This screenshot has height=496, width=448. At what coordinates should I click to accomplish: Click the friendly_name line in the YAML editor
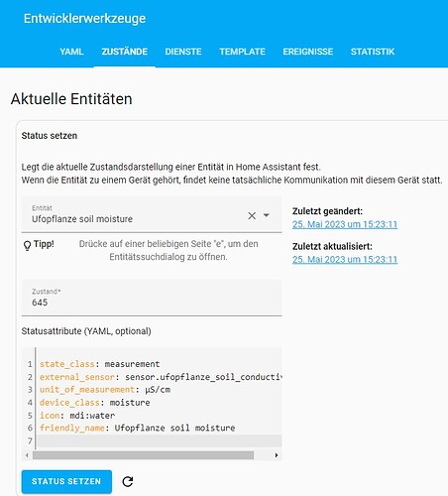click(138, 428)
